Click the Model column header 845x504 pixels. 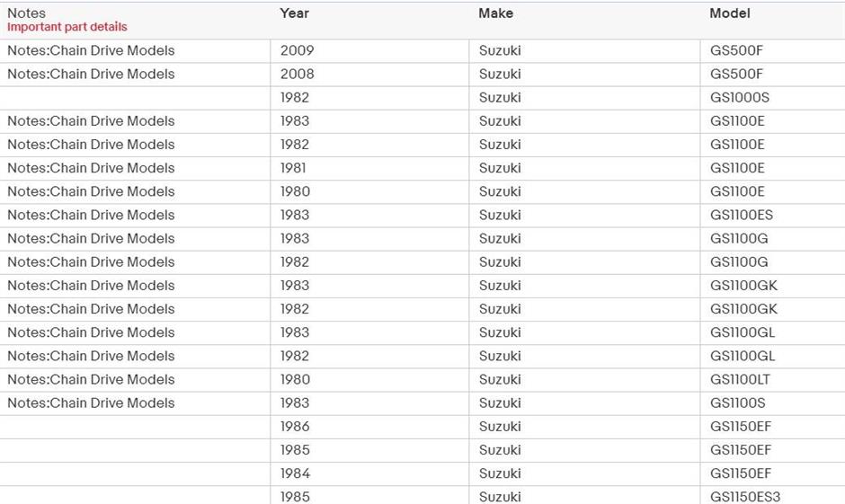coord(729,13)
